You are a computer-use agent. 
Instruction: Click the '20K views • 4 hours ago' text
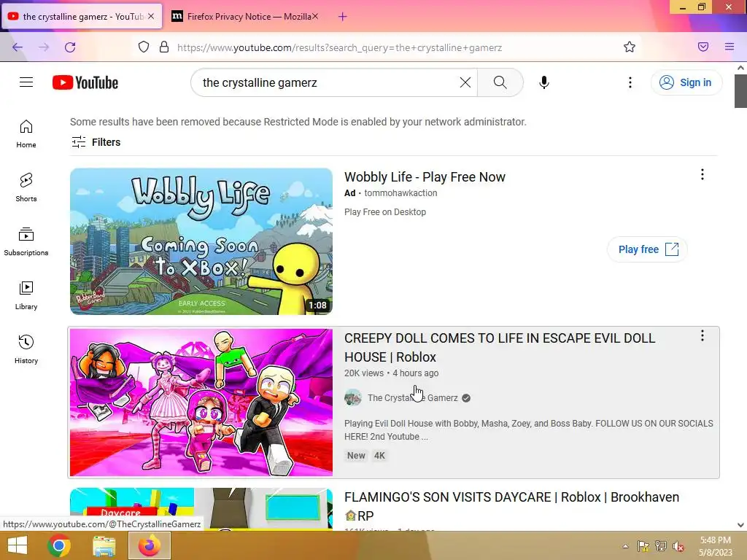pyautogui.click(x=392, y=373)
